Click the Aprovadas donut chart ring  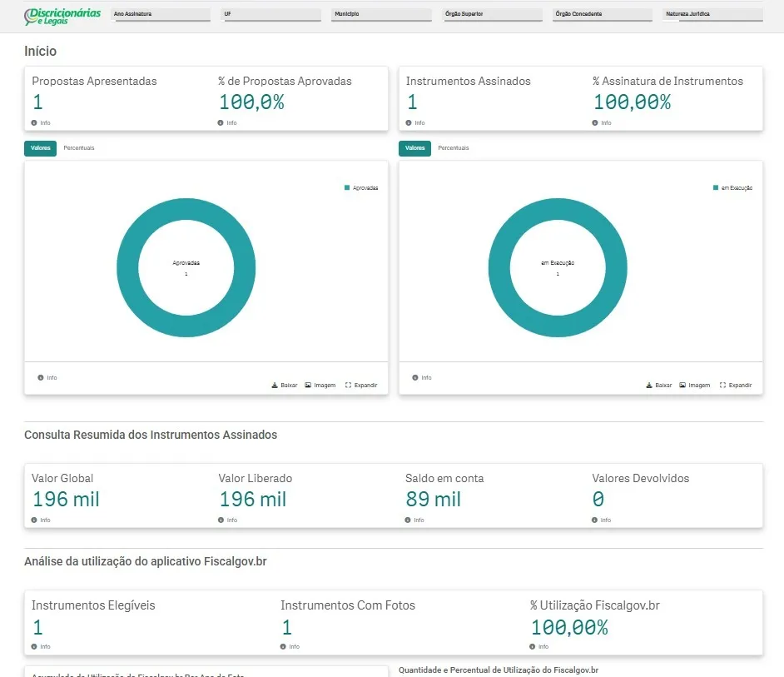point(186,209)
